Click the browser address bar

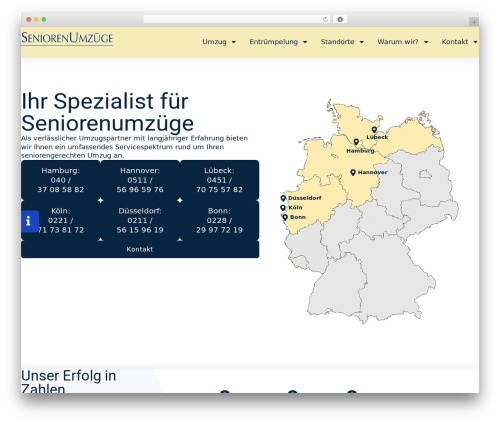(237, 19)
